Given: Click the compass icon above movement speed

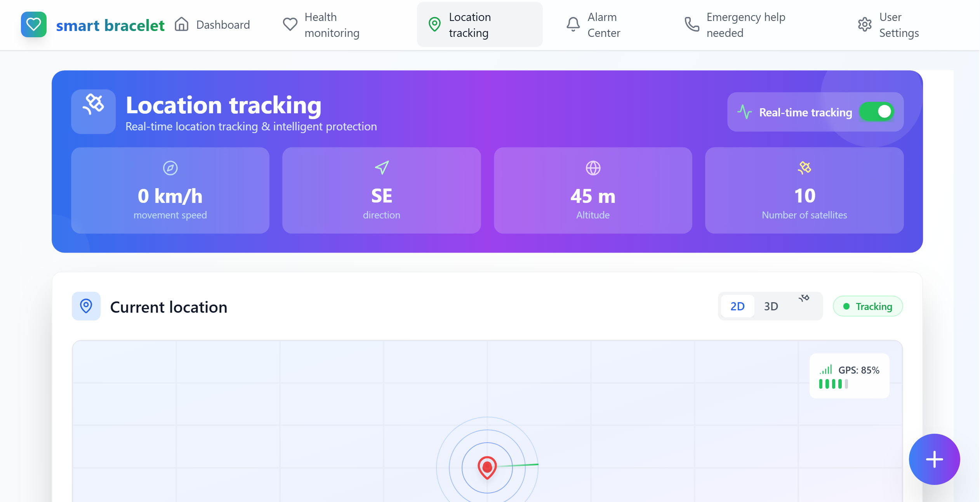Looking at the screenshot, I should 170,168.
